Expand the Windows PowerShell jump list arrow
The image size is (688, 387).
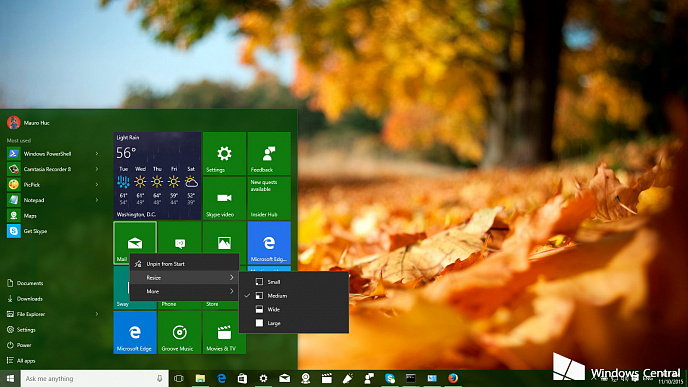point(97,154)
